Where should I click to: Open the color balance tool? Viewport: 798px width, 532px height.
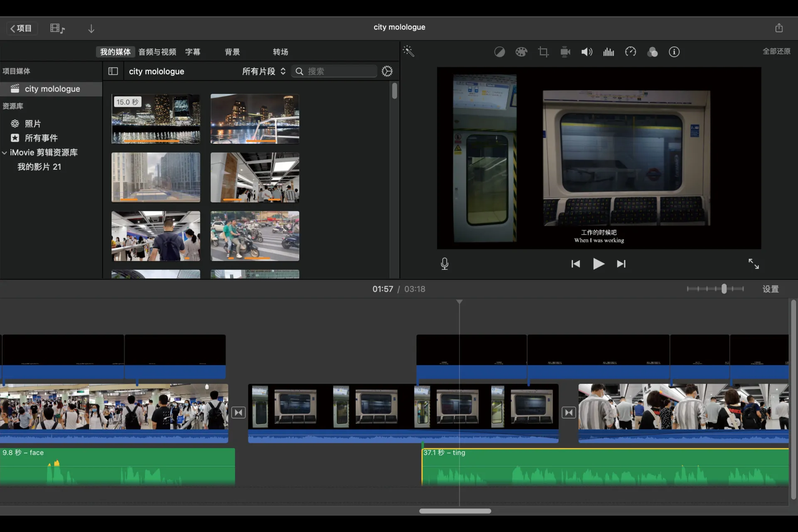(499, 52)
